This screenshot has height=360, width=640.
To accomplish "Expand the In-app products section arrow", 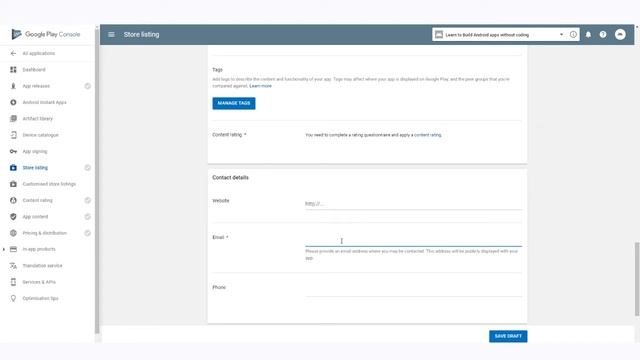I will click(x=4, y=249).
